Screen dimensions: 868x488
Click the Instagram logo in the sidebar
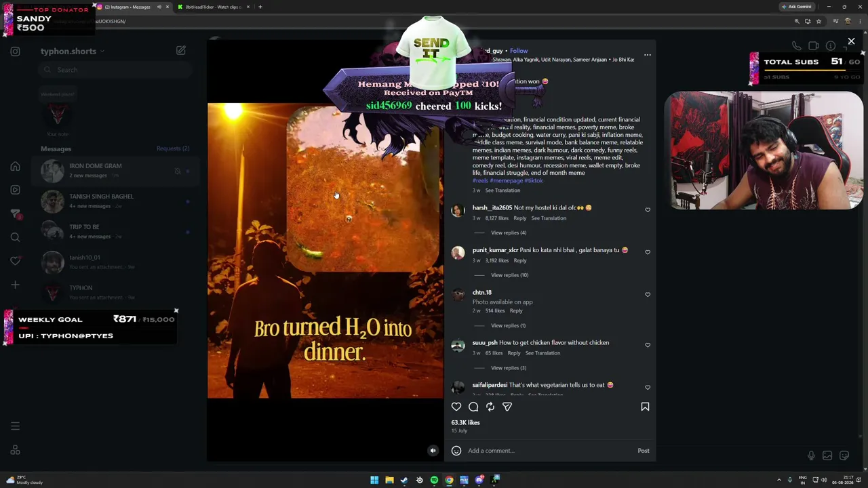pyautogui.click(x=15, y=52)
